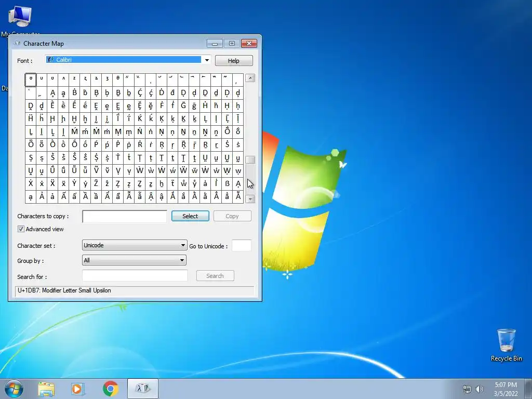Select the Ẃ (W with acute) character
532x399 pixels.
point(162,170)
